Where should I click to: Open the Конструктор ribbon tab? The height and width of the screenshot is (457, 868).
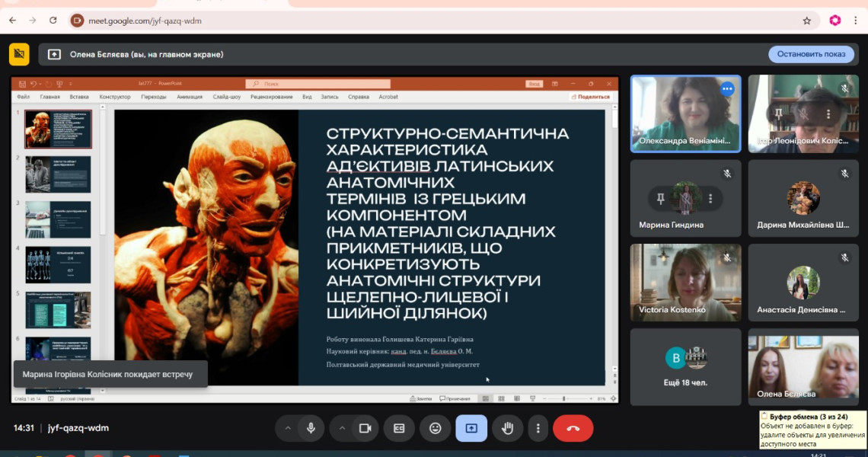point(115,97)
